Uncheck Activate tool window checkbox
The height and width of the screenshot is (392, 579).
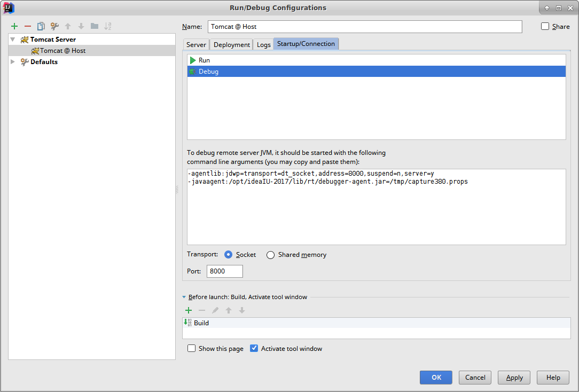tap(254, 349)
